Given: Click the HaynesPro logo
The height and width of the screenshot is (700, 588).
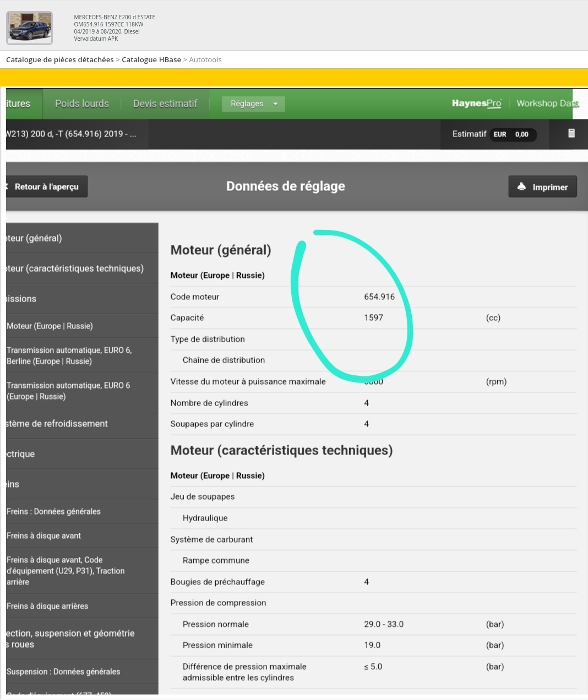Looking at the screenshot, I should coord(477,103).
